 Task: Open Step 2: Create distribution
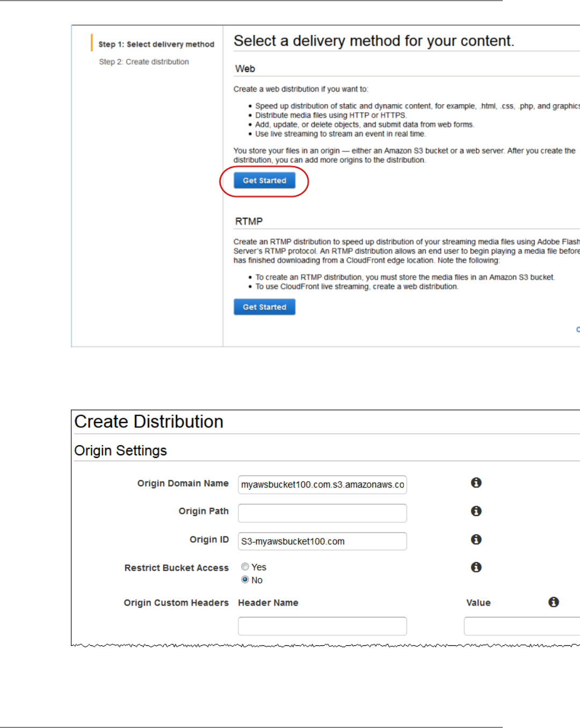pyautogui.click(x=144, y=62)
